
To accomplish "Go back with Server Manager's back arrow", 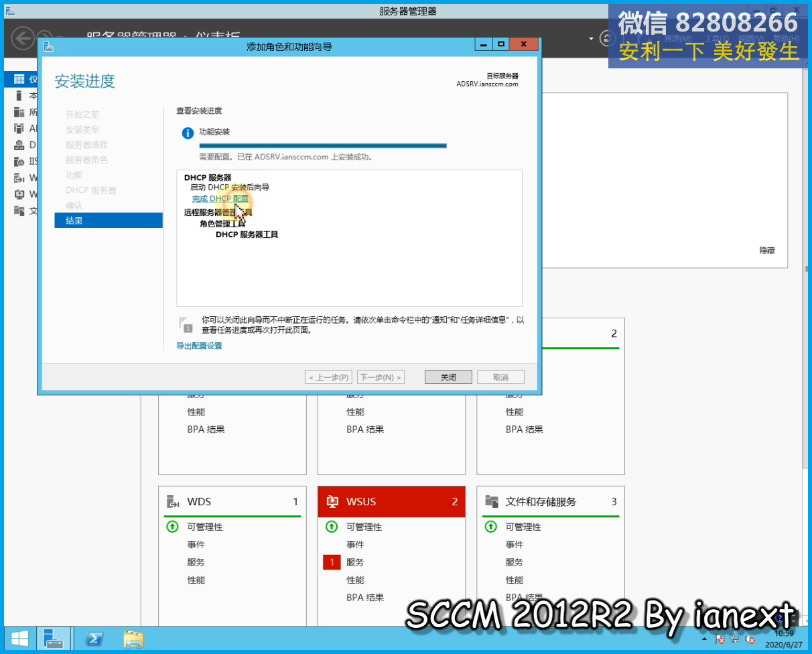I will coord(23,38).
